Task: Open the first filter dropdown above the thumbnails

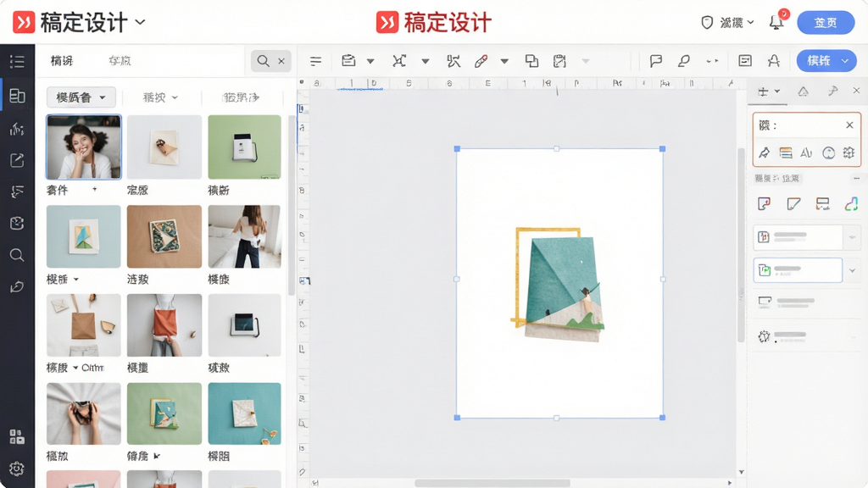Action: [81, 97]
